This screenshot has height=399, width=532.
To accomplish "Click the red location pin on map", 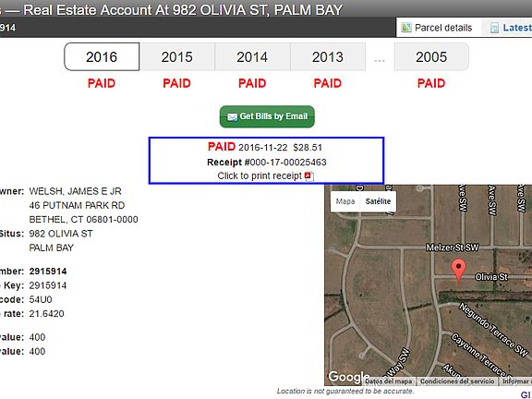I will (x=458, y=271).
